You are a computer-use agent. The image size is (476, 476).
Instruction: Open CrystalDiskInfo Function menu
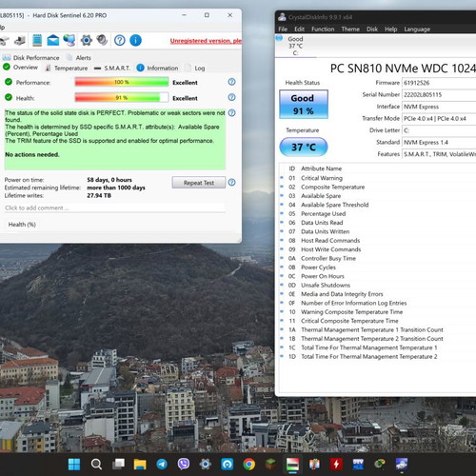coord(323,30)
